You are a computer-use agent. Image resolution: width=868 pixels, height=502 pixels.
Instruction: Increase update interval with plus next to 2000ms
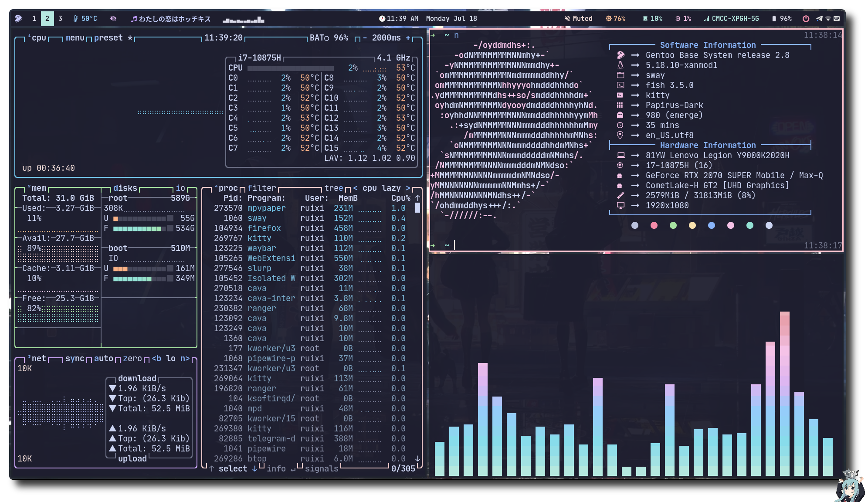coord(408,38)
